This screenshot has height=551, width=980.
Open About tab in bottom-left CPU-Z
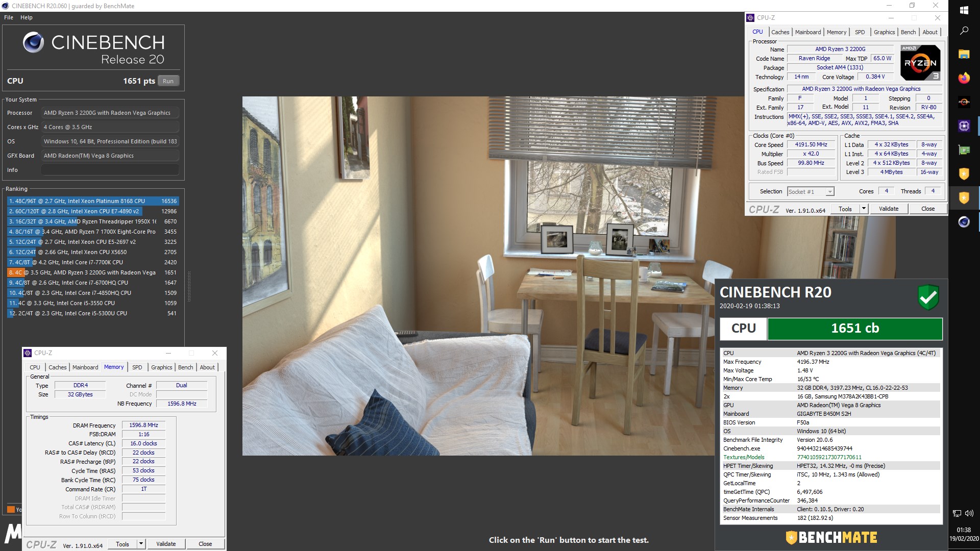(207, 367)
